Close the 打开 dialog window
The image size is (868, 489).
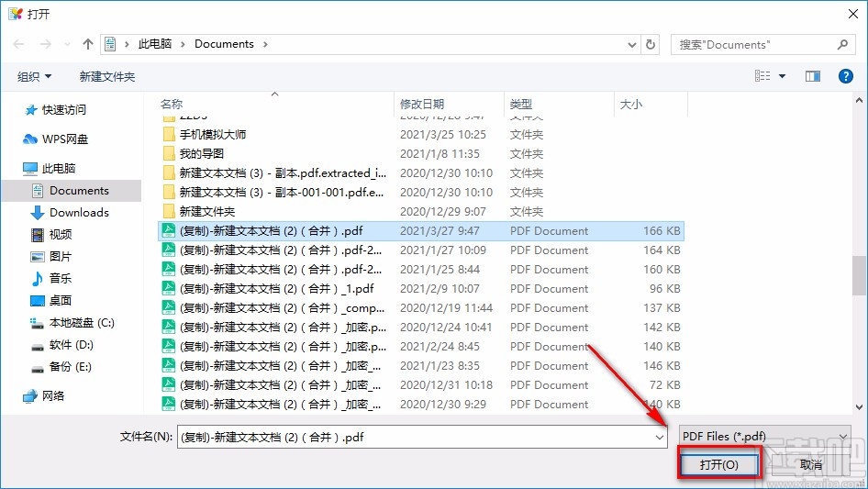point(853,14)
